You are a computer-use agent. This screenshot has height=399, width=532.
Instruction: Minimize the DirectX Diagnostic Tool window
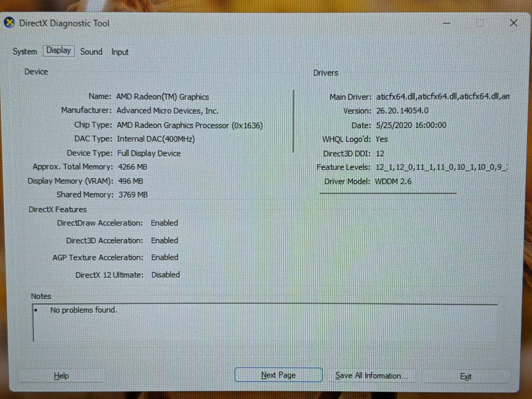coord(447,23)
